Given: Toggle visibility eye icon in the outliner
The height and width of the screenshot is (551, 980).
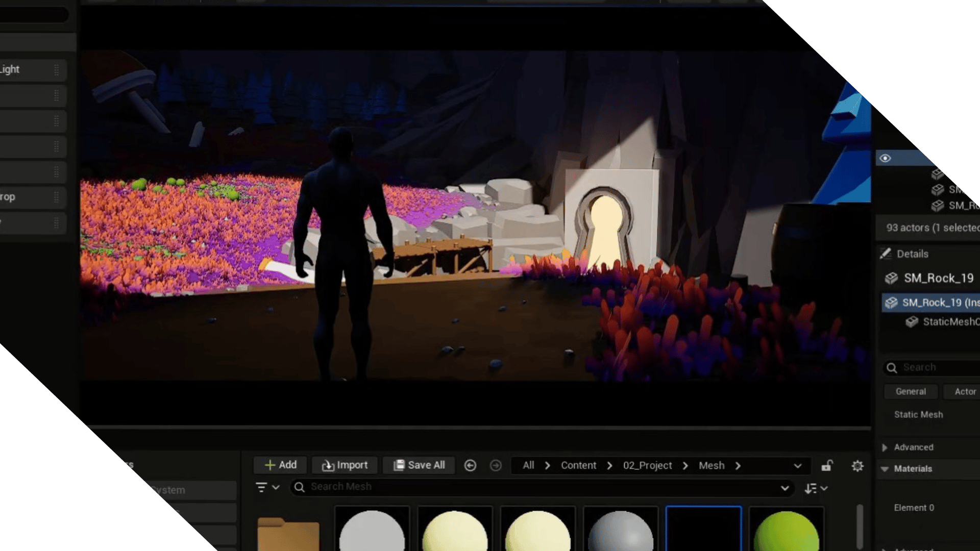Looking at the screenshot, I should point(885,159).
